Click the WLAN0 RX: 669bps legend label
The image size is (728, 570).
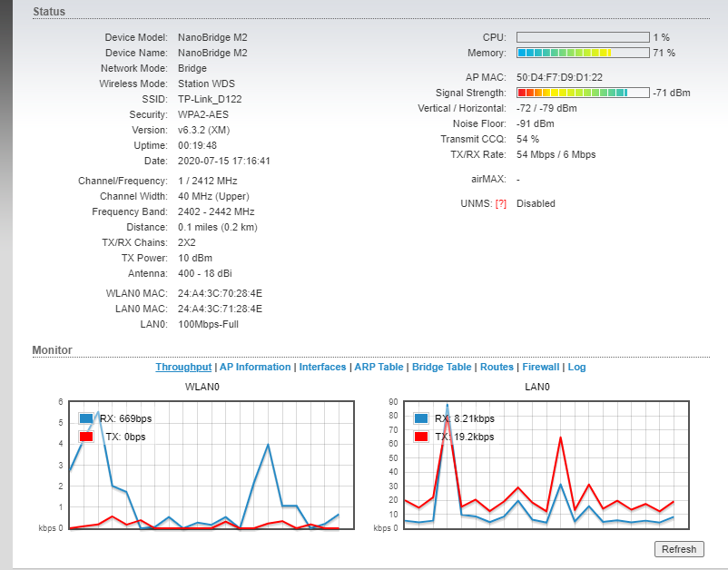126,418
